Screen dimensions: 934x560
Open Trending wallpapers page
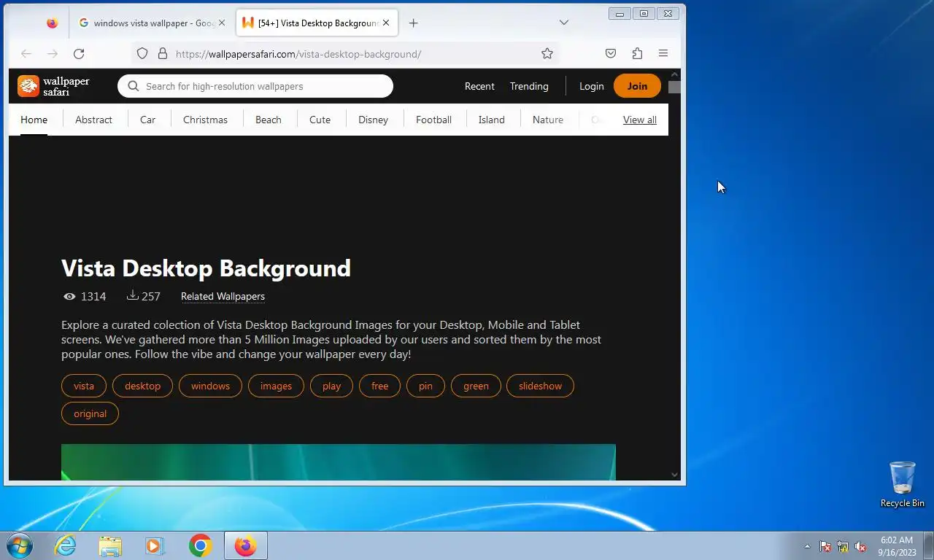(x=529, y=86)
